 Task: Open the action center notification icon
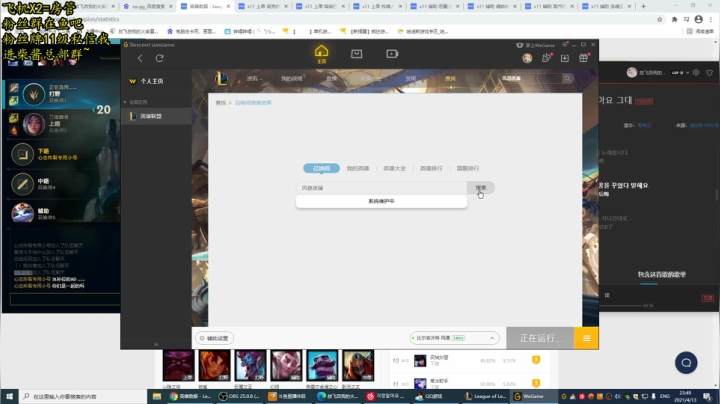click(x=708, y=396)
